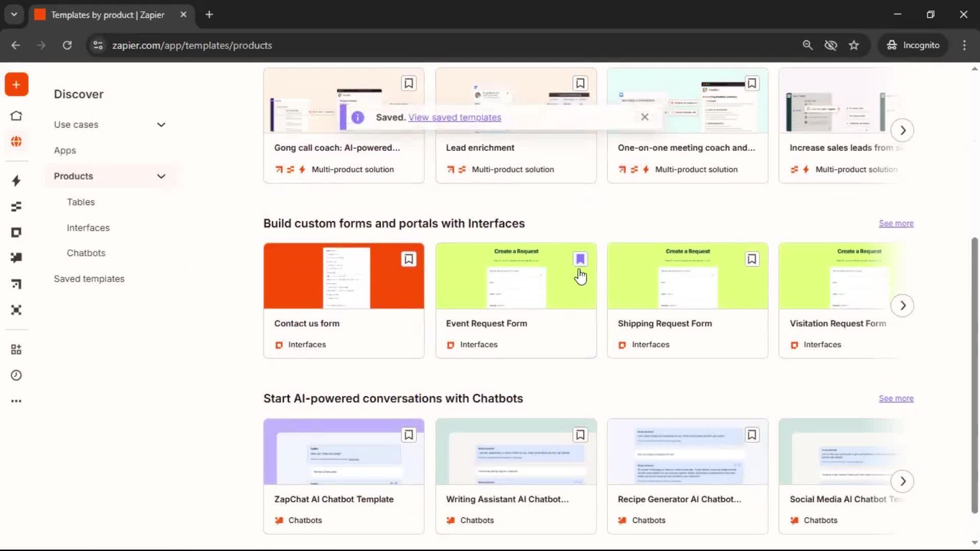Open the Lead enrichment template title

480,148
